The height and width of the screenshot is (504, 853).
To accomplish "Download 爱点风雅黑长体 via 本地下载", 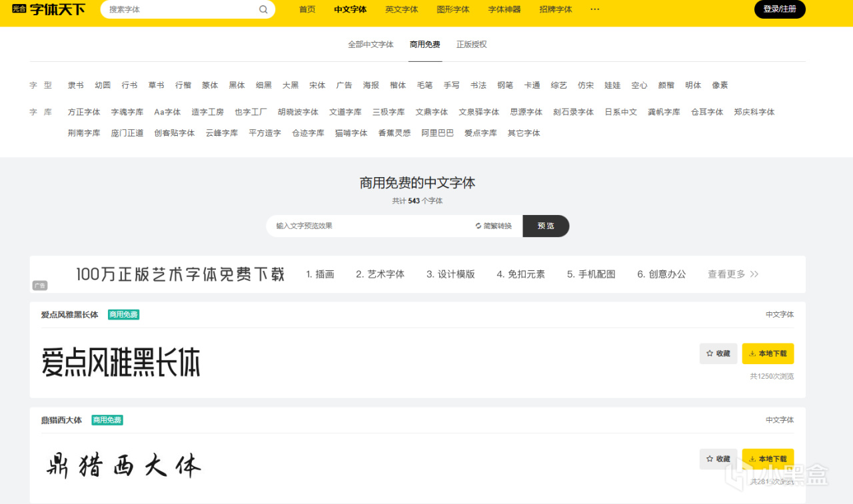I will click(768, 354).
